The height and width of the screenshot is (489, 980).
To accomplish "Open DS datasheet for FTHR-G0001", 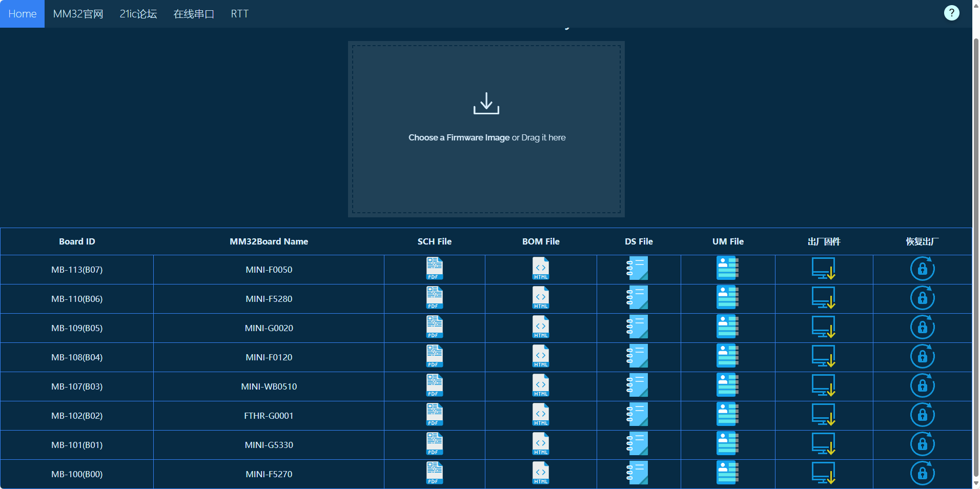I will coord(638,415).
